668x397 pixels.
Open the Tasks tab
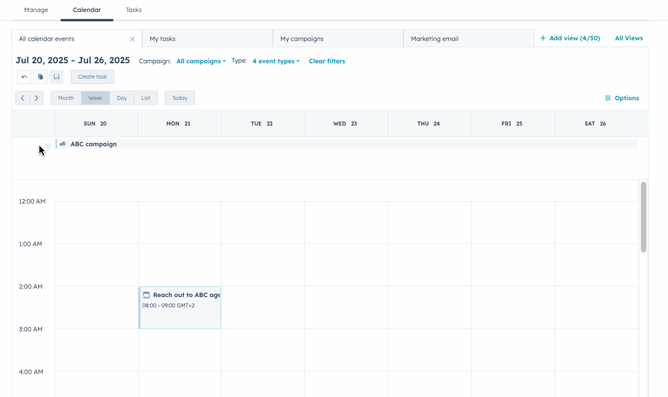[x=134, y=10]
